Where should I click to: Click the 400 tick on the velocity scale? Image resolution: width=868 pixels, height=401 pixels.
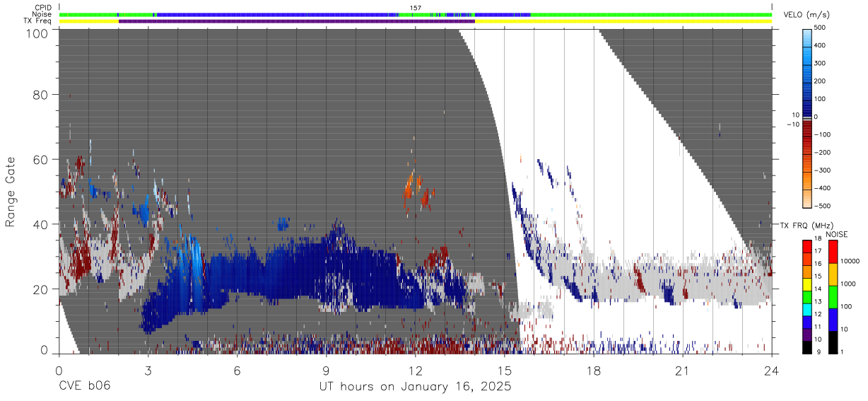point(819,45)
